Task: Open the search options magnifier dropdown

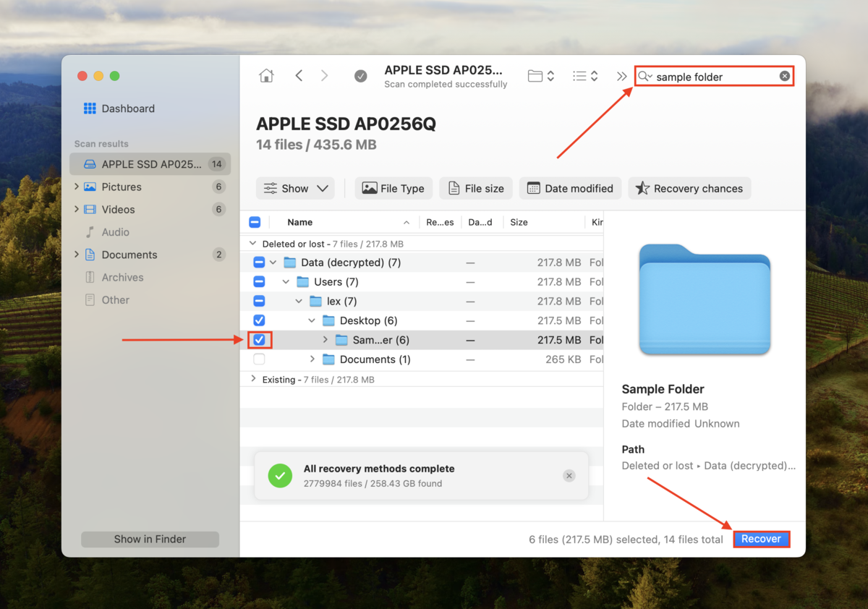Action: click(644, 77)
